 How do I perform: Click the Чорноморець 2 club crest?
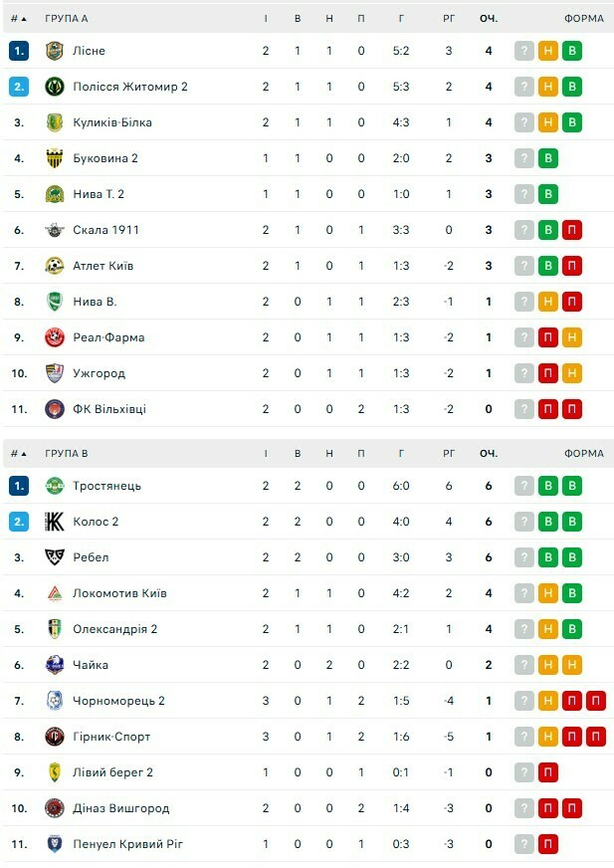point(55,701)
